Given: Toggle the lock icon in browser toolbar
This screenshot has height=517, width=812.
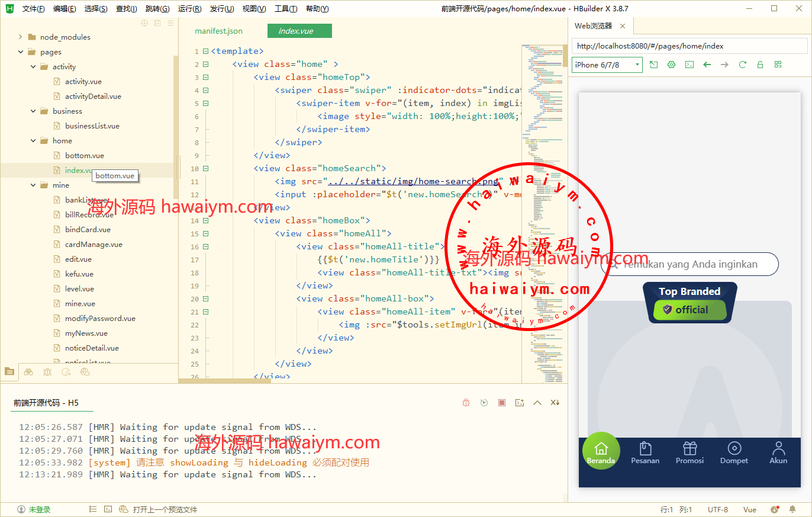Looking at the screenshot, I should click(x=760, y=65).
